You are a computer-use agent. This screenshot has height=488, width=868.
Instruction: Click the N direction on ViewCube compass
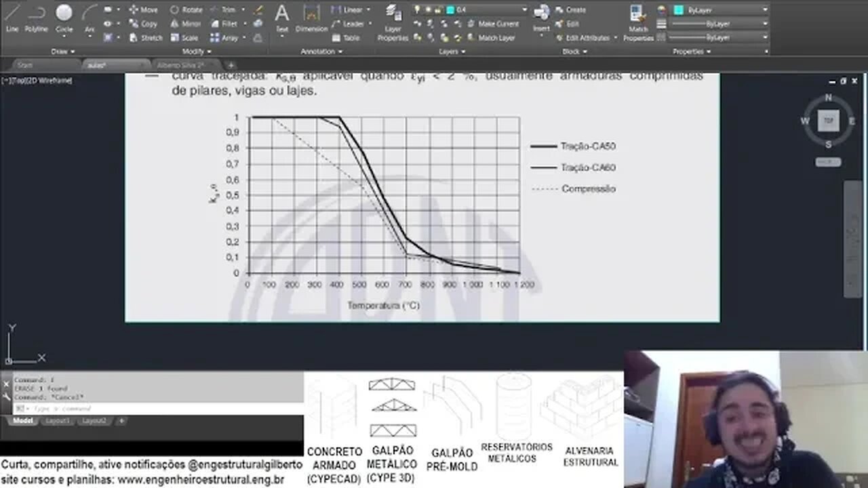[828, 98]
